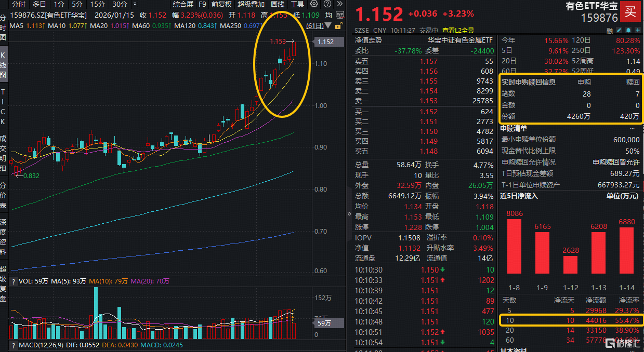The height and width of the screenshot is (352, 644).
Task: Add stock to watchlist plus icon
Action: point(638,30)
